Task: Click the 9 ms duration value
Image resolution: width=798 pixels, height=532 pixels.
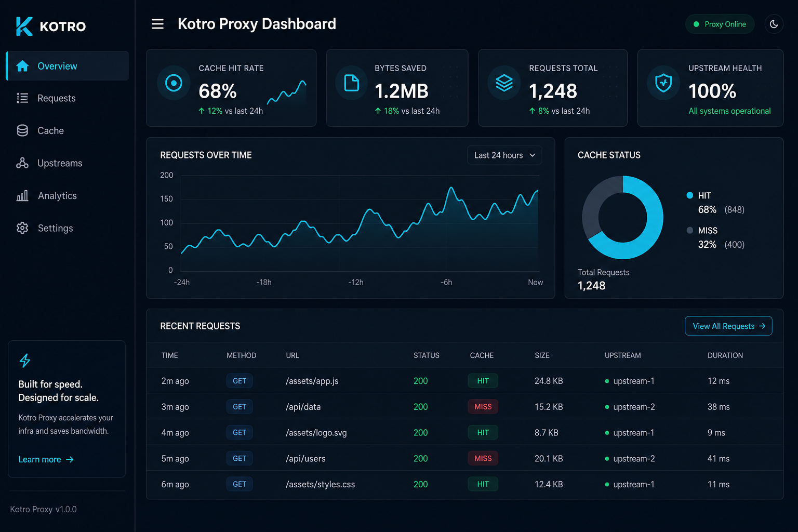Action: pyautogui.click(x=716, y=433)
